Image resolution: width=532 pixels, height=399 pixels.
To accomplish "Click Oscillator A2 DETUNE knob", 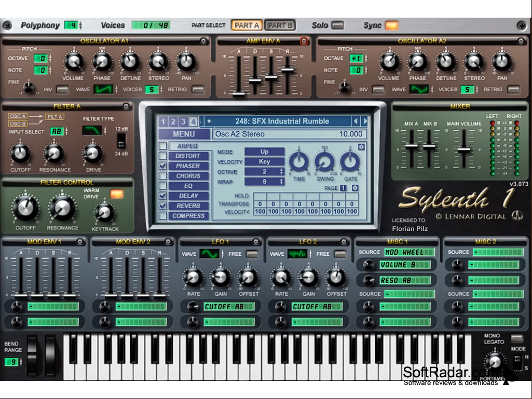I will point(446,62).
